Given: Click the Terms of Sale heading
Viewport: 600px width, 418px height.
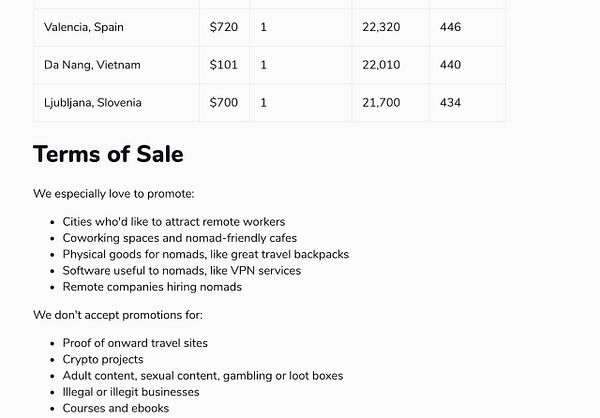Looking at the screenshot, I should (x=108, y=154).
